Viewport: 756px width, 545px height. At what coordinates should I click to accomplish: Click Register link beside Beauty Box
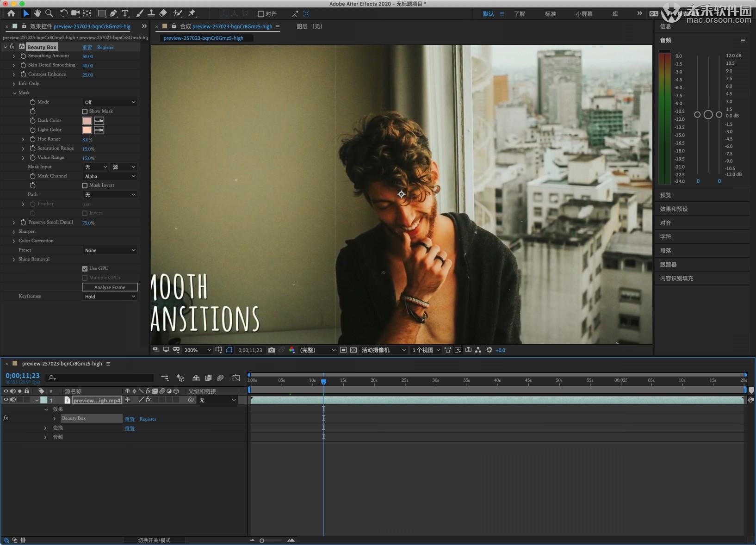click(x=105, y=47)
